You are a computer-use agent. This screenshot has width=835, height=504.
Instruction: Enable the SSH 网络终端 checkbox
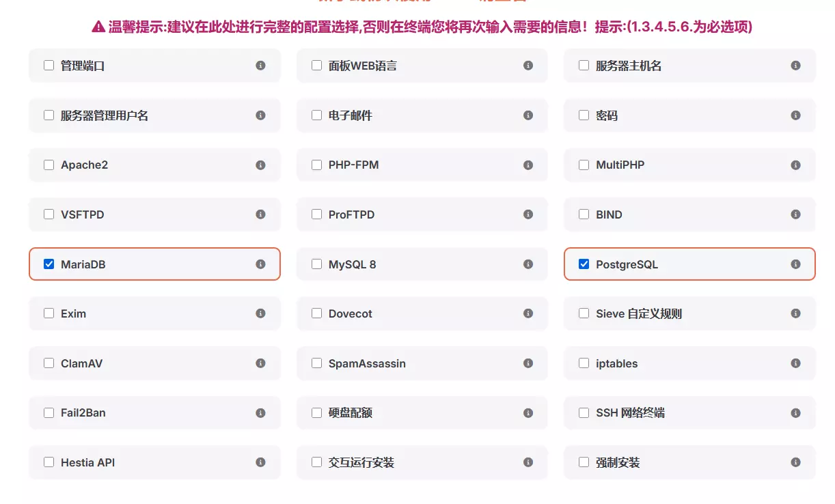(584, 413)
